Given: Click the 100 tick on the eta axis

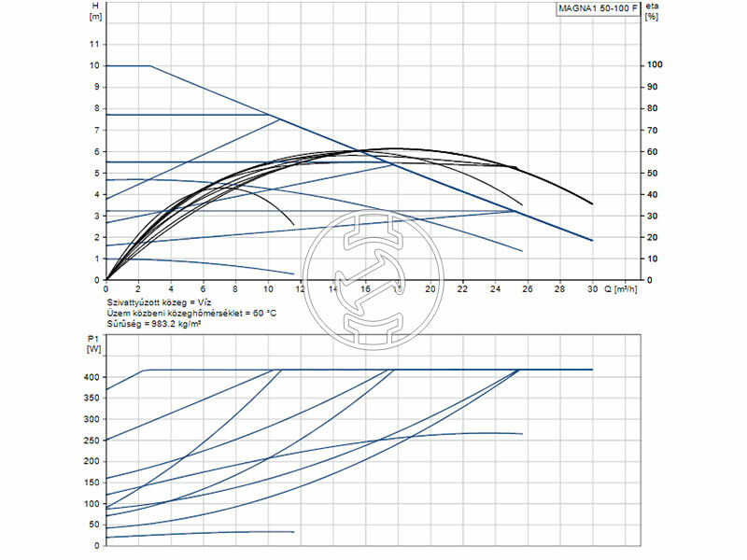Looking at the screenshot, I should click(654, 65).
